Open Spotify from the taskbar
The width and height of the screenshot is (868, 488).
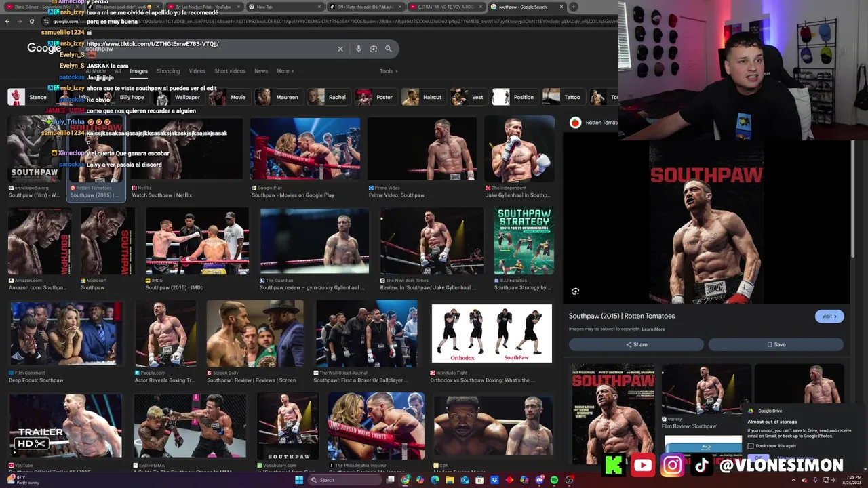[x=554, y=480]
